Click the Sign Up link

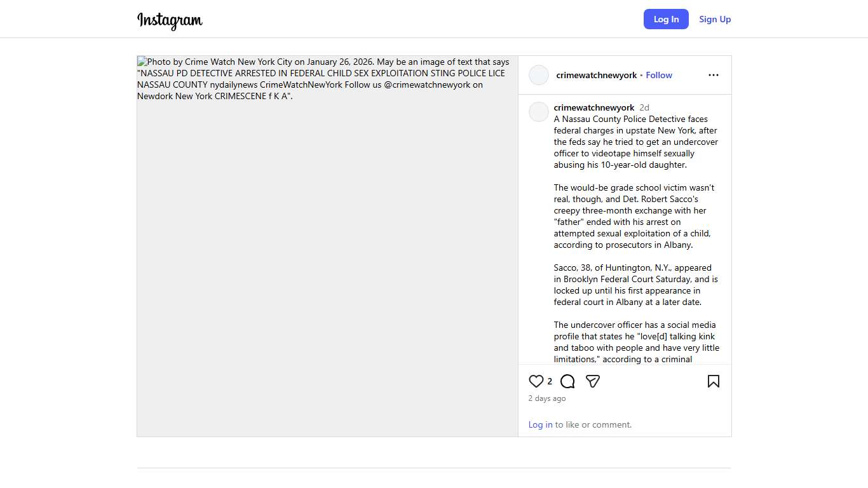715,19
